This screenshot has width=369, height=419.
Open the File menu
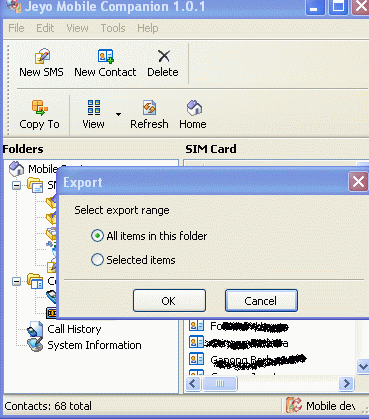click(x=16, y=28)
